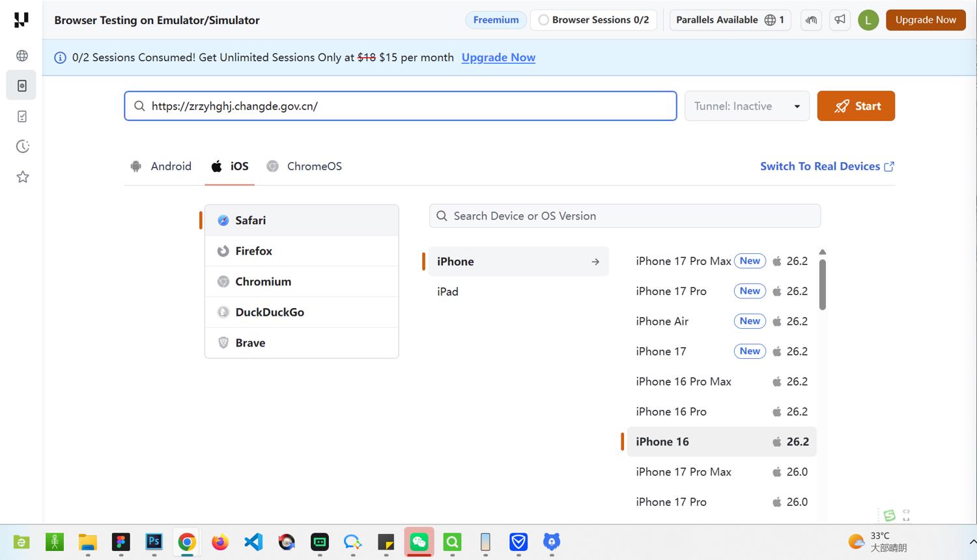Click Browser Sessions 0/2 indicator
Viewport: 977px width, 560px height.
click(593, 20)
